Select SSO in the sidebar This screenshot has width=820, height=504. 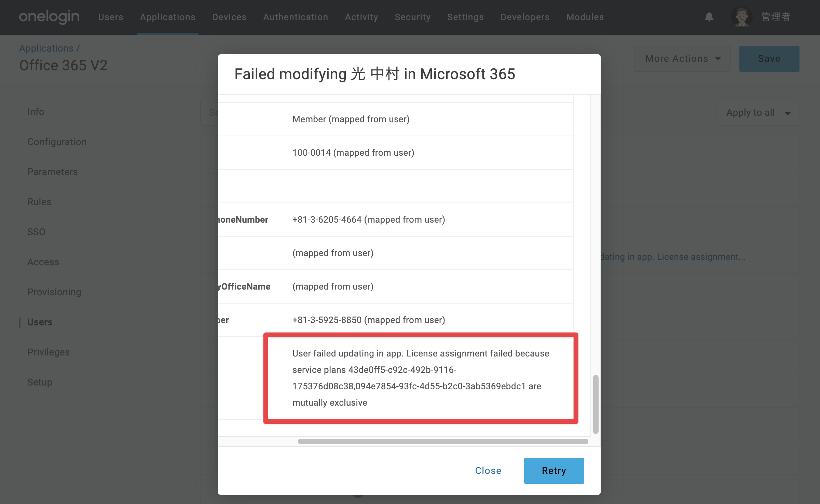tap(36, 232)
